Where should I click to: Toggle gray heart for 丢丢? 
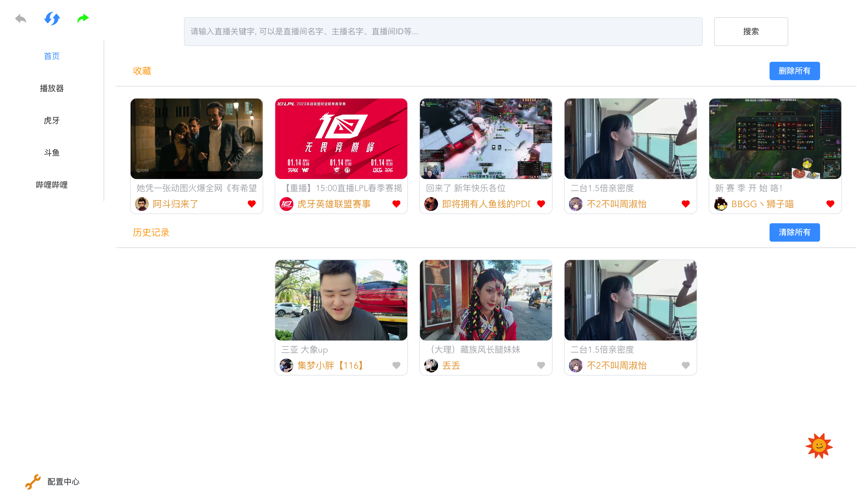[541, 366]
